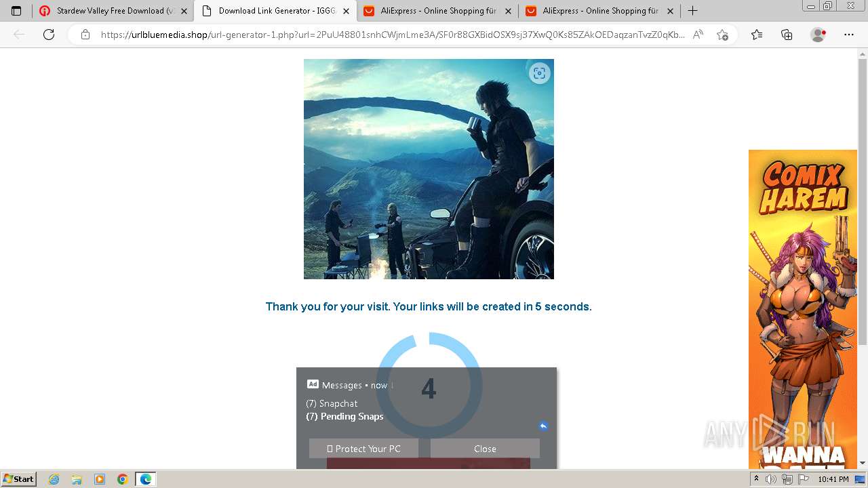
Task: Launch Google Chrome from taskbar
Action: pos(122,479)
